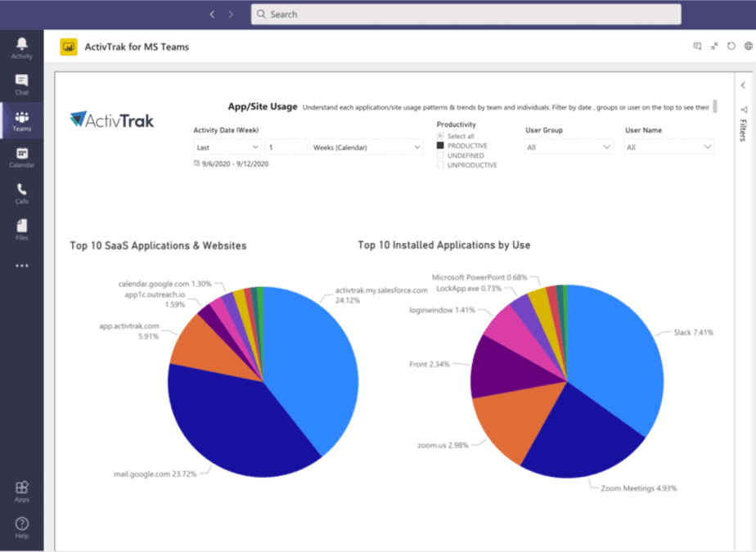The height and width of the screenshot is (552, 756).
Task: Click the App/Site Usage heading
Action: [x=263, y=106]
